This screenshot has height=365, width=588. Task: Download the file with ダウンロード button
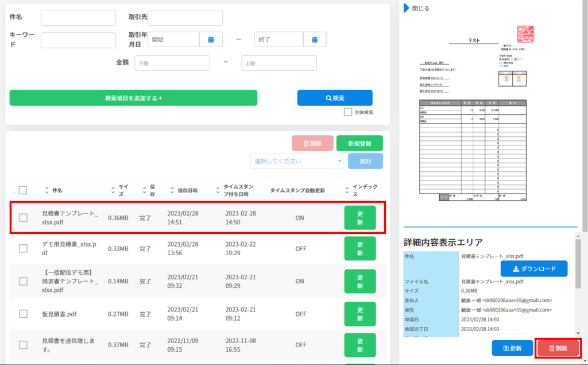point(534,268)
